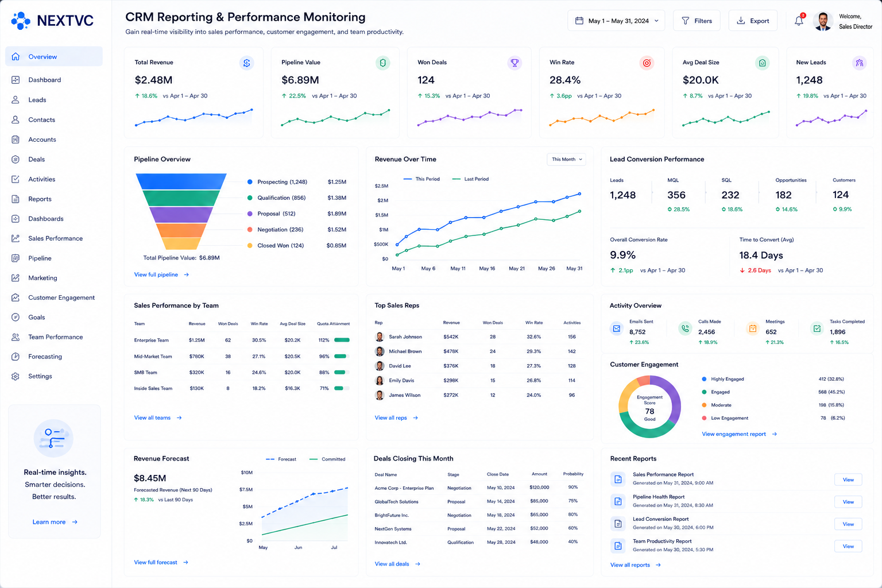The width and height of the screenshot is (882, 588).
Task: Click the Sales Director profile avatar
Action: pos(823,21)
